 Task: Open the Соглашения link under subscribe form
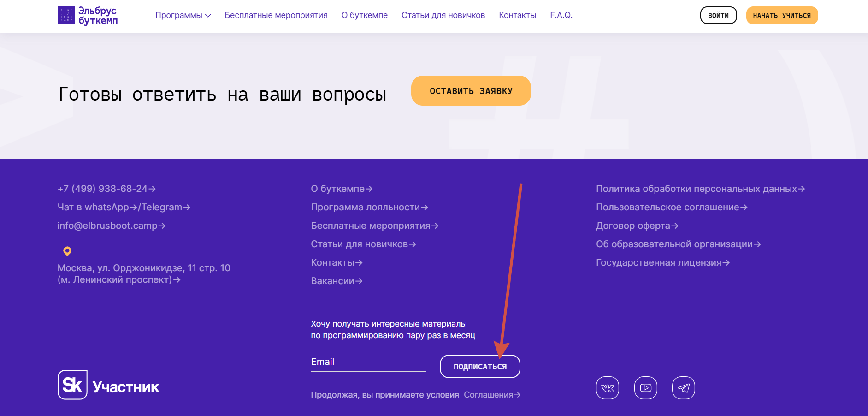click(492, 395)
